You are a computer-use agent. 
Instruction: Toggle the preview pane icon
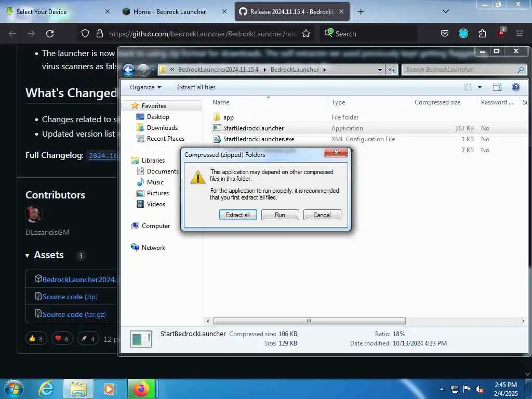[x=497, y=87]
